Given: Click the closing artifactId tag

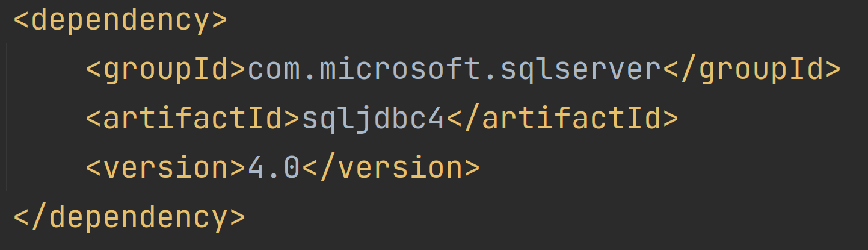Looking at the screenshot, I should tap(562, 119).
